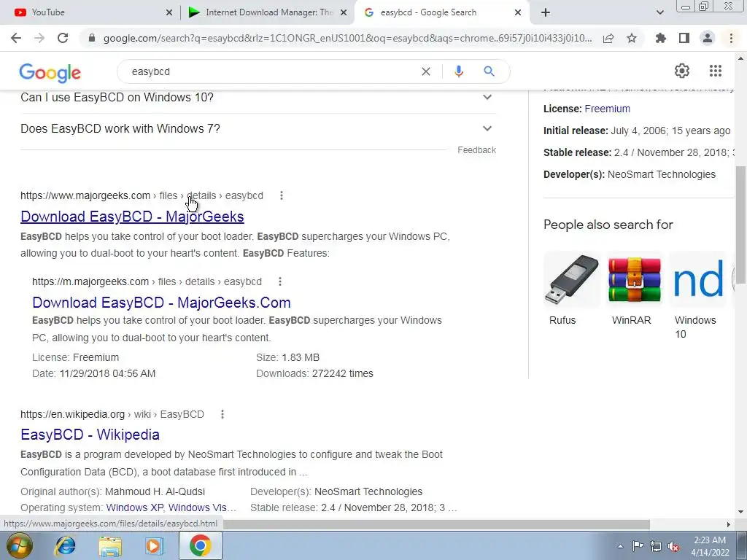Launch Internet Explorer from taskbar
The image size is (747, 560).
point(65,545)
